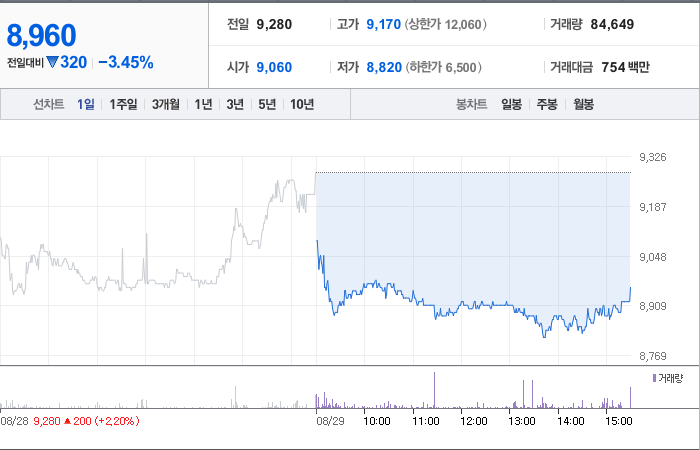This screenshot has height=450, width=700.
Task: Click the 8,909 price axis label
Action: 653,306
